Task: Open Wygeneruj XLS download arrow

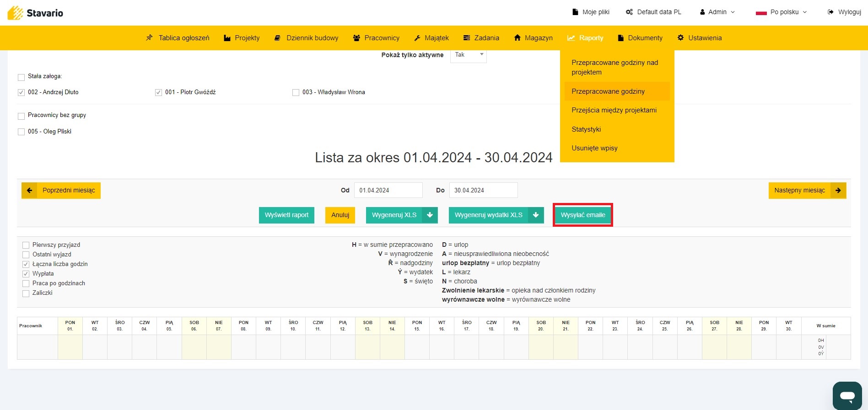Action: [x=430, y=215]
